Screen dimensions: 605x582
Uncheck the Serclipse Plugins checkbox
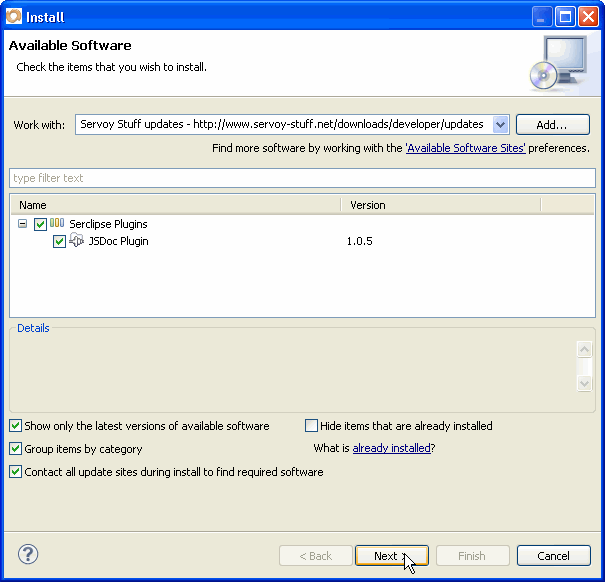pos(40,224)
